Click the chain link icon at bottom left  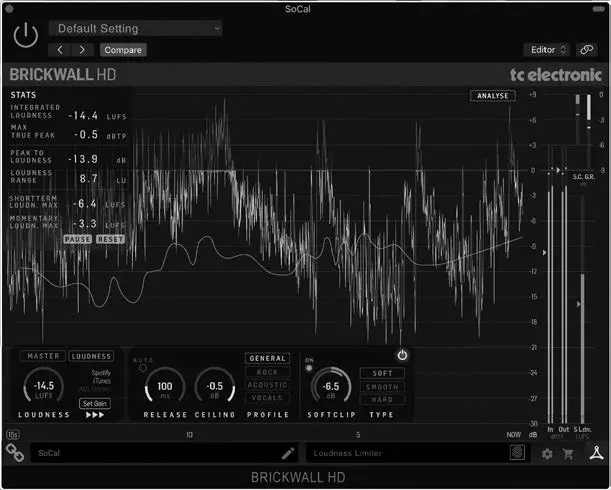[15, 453]
